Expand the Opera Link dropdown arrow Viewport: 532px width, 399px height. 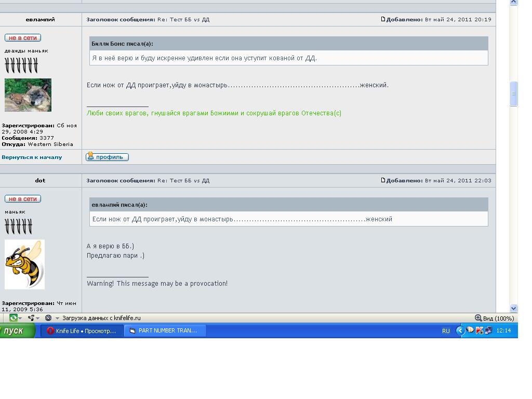pos(21,318)
